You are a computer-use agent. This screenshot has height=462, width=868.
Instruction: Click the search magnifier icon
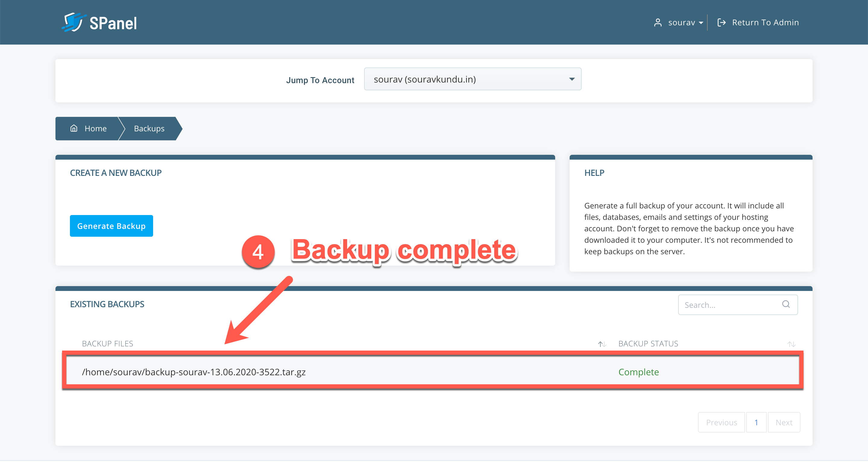[786, 304]
